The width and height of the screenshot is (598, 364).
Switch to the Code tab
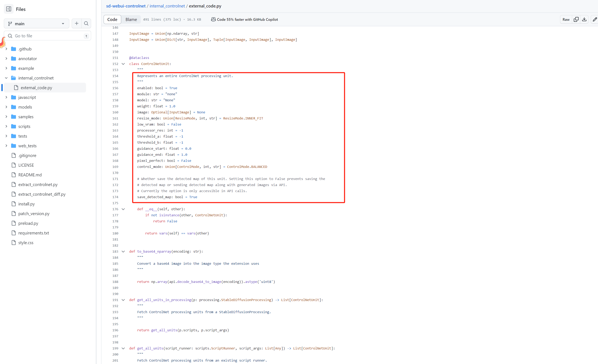coord(112,19)
